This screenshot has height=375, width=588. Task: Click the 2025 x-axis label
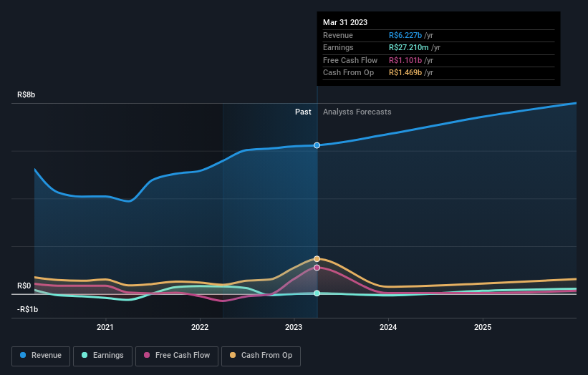483,327
